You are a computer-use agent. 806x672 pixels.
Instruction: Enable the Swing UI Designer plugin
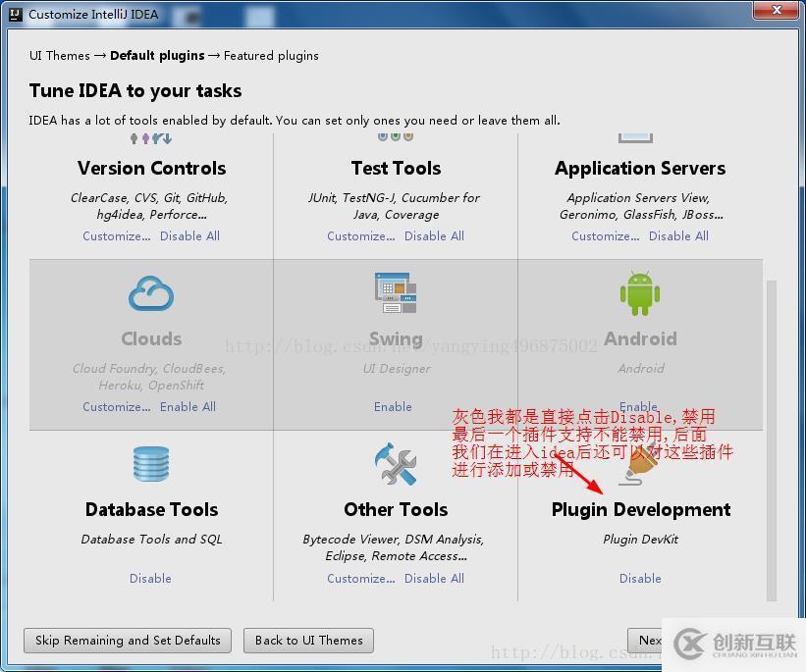pyautogui.click(x=393, y=407)
